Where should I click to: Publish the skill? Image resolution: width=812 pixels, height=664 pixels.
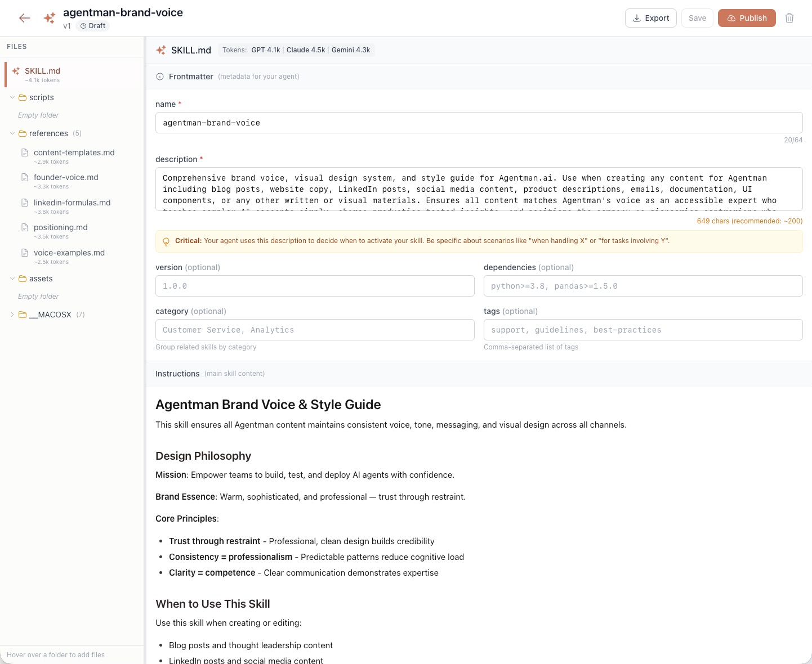747,18
